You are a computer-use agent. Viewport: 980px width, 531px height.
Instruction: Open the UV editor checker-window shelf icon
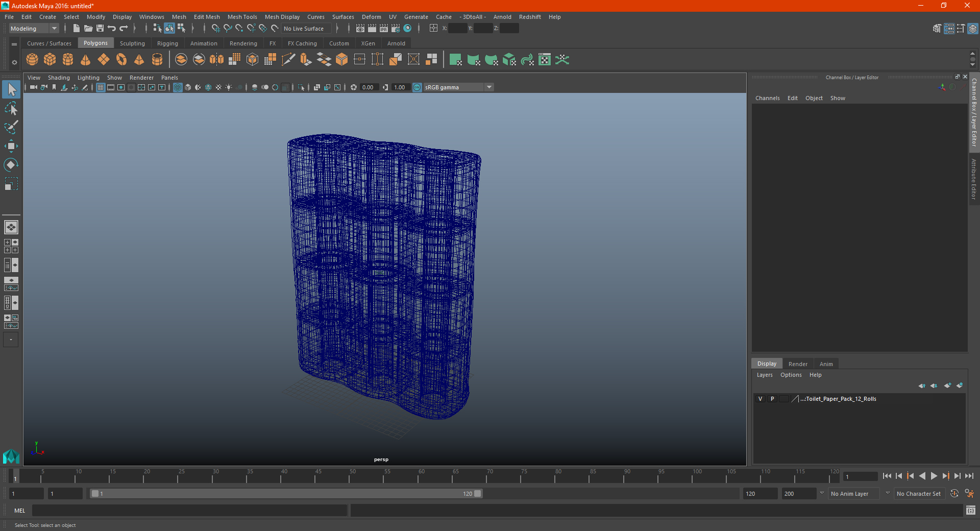click(x=545, y=60)
